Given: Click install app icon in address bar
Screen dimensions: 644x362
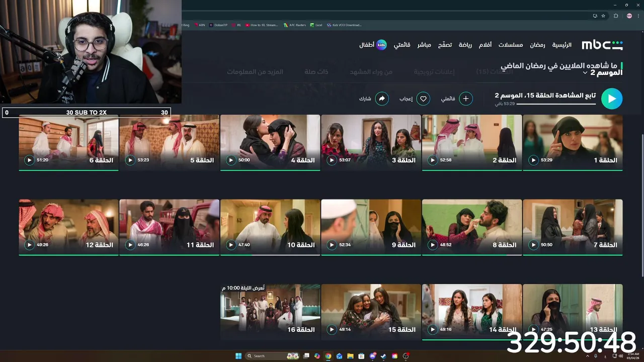Looking at the screenshot, I should point(595,16).
